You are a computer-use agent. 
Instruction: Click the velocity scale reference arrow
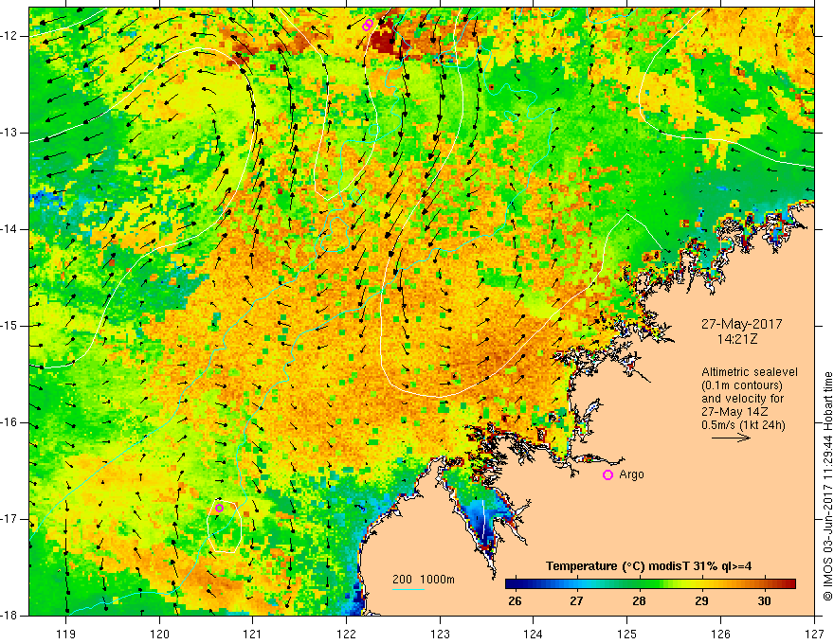731,438
